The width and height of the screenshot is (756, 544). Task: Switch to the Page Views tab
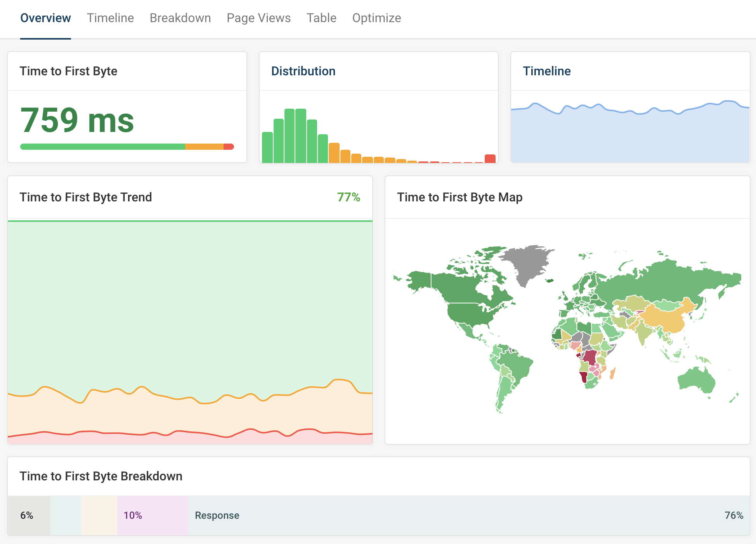pos(258,18)
